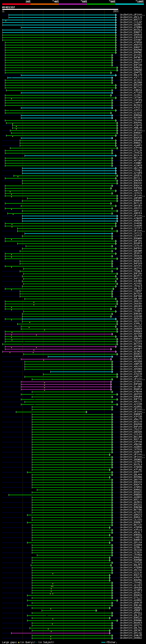Click label UniRef100_Q84UQ4

(131, 588)
